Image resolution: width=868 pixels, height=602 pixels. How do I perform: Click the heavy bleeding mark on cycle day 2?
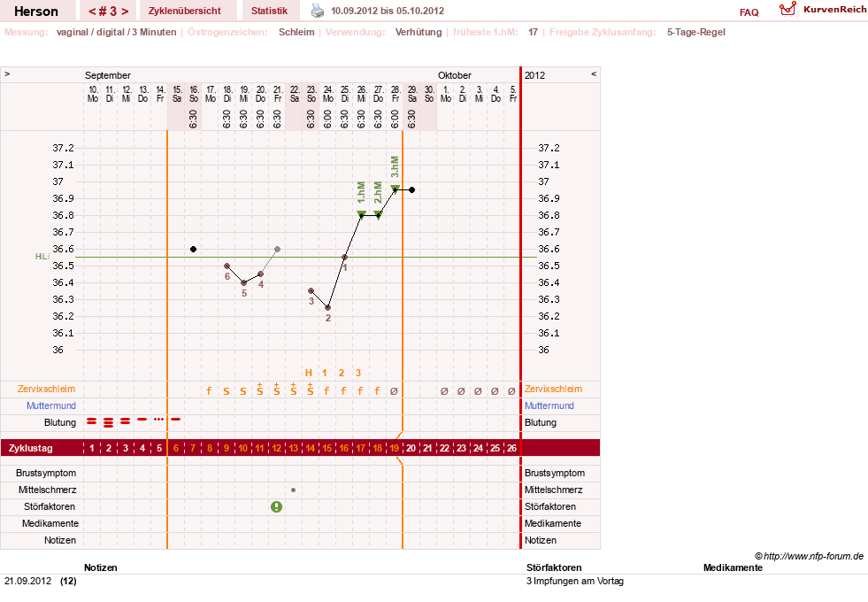point(109,422)
